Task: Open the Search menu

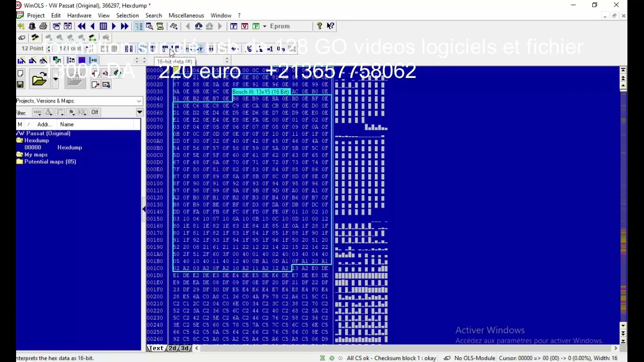Action: click(x=153, y=16)
